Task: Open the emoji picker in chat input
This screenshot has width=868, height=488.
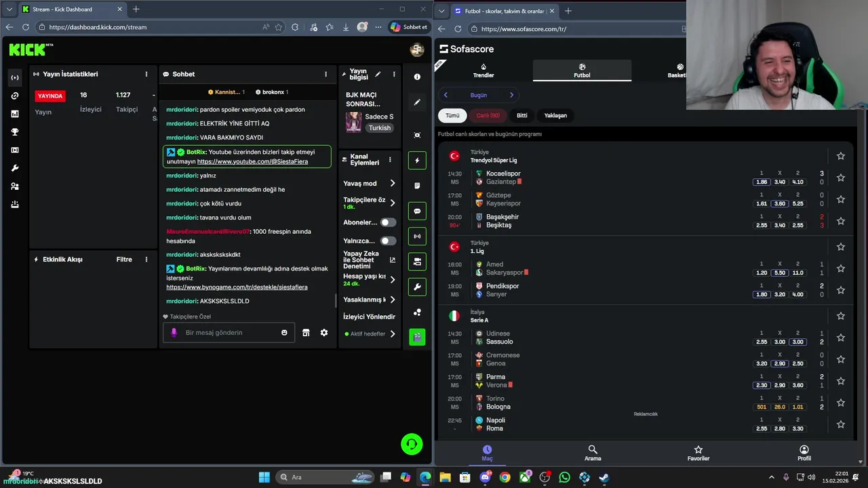Action: point(284,333)
